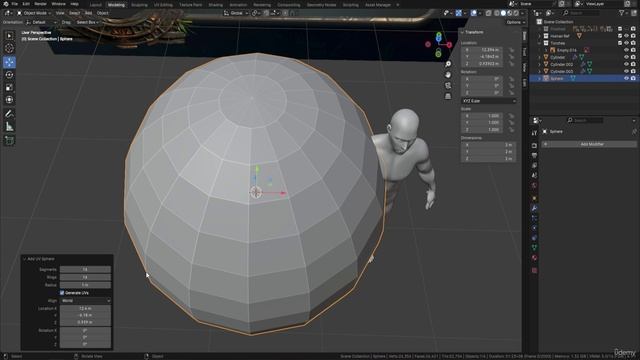Open the Scene properties tab
640x360 pixels.
pyautogui.click(x=534, y=176)
